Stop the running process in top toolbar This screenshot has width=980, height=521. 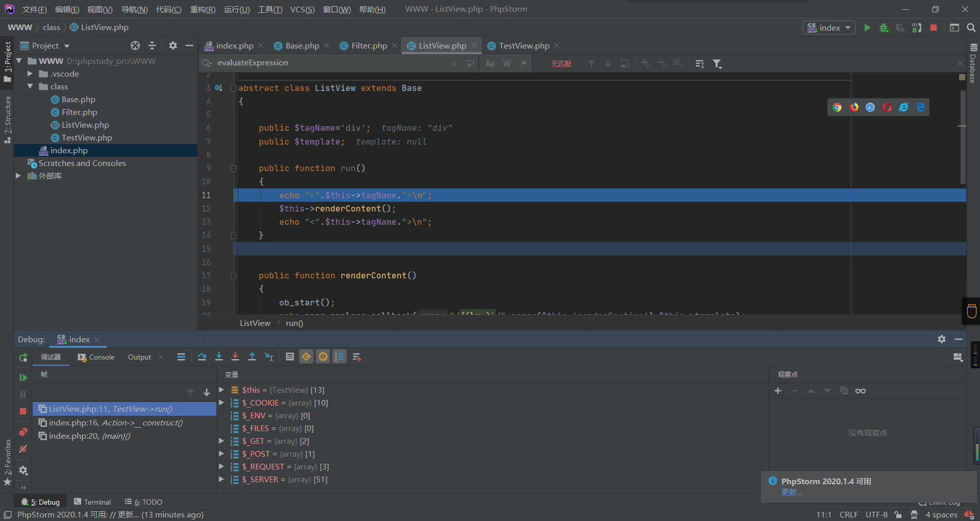[934, 28]
